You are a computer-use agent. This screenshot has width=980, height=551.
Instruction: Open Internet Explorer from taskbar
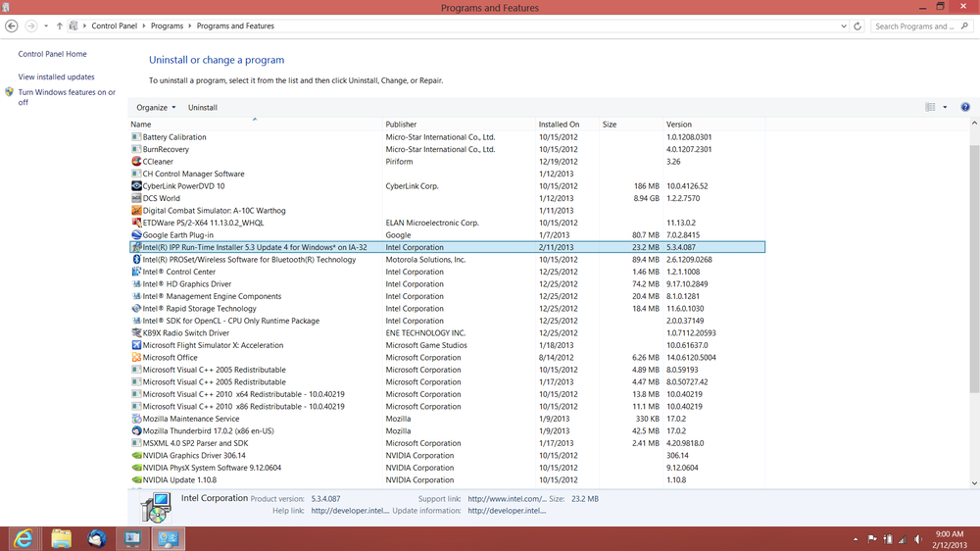coord(24,538)
